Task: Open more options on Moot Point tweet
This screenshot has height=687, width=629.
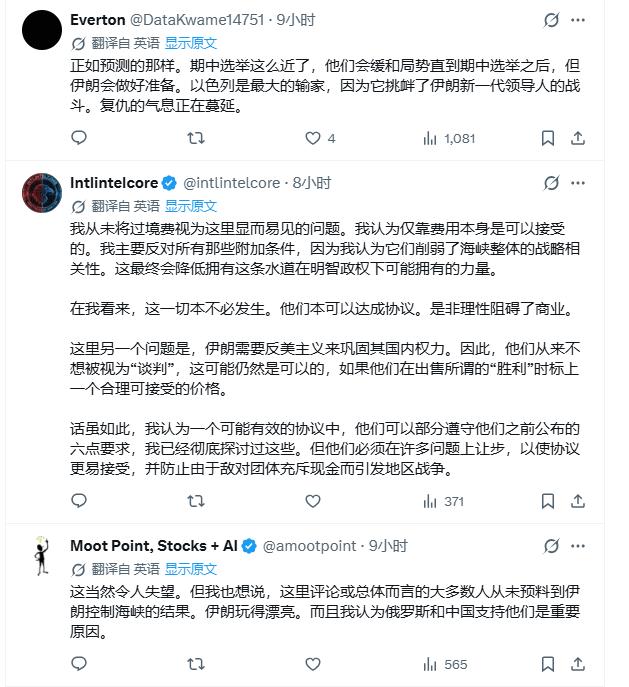Action: 578,546
